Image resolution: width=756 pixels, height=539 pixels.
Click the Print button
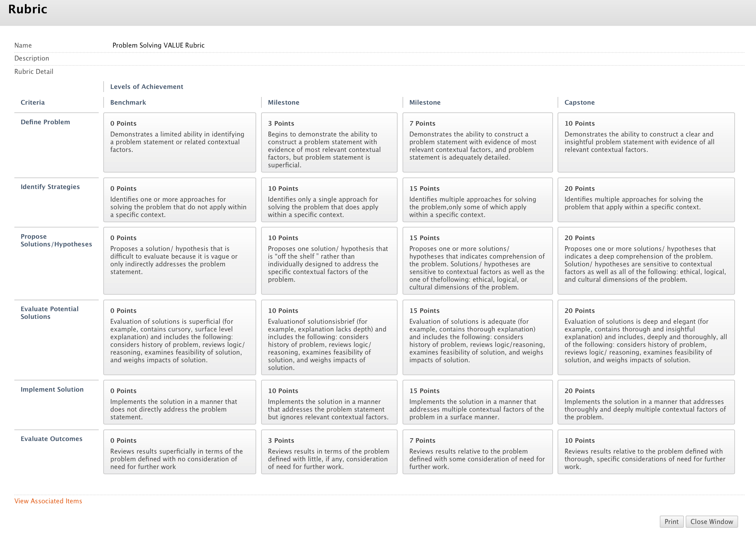(x=671, y=521)
